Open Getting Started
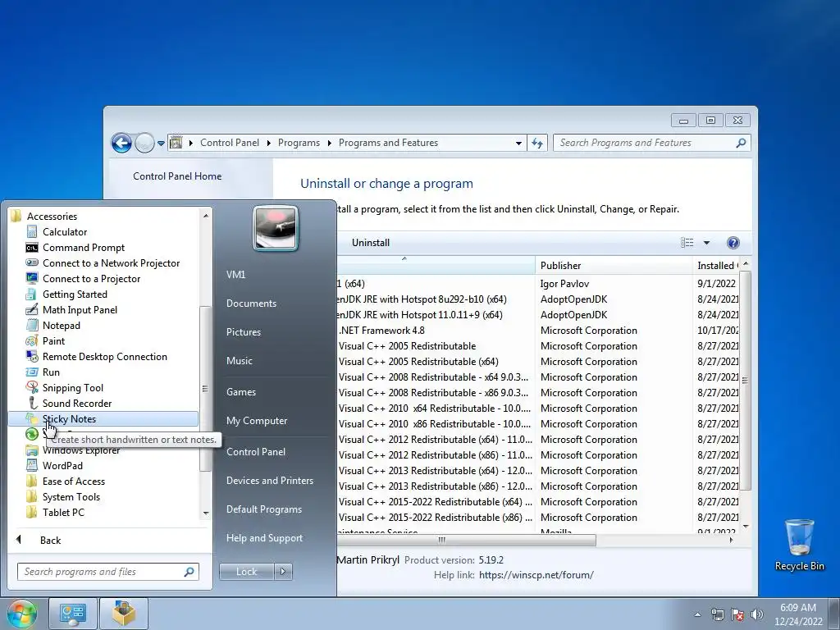 coord(75,294)
